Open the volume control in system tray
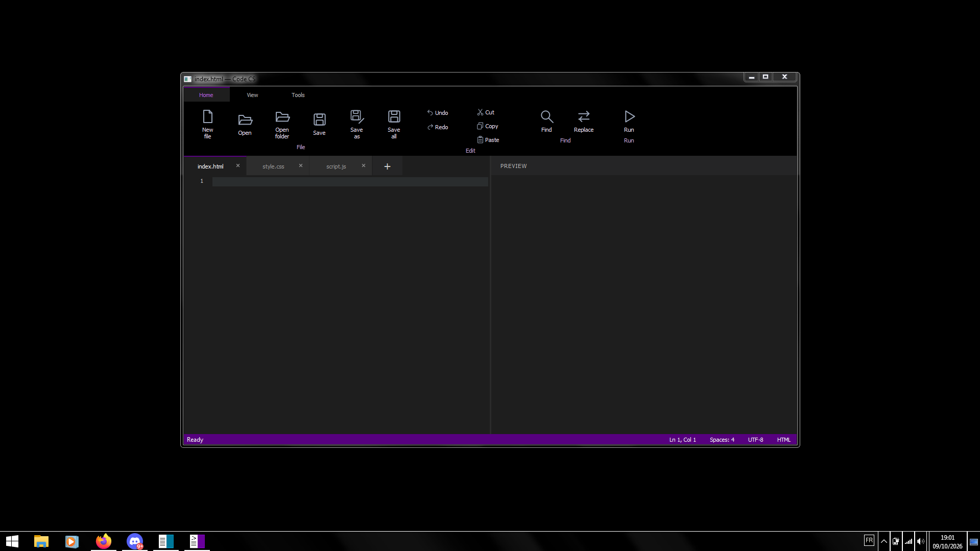980x551 pixels. [921, 541]
